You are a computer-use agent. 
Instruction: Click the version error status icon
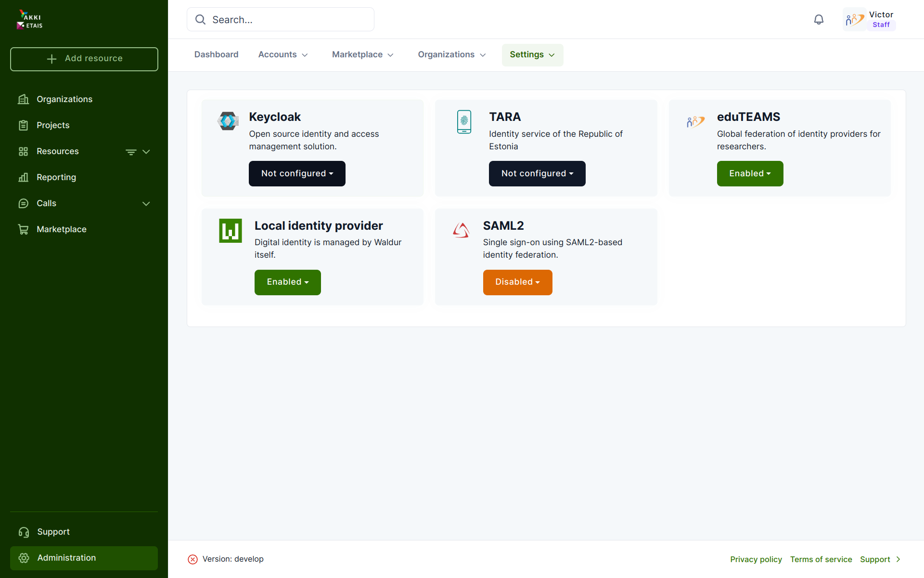pyautogui.click(x=192, y=559)
